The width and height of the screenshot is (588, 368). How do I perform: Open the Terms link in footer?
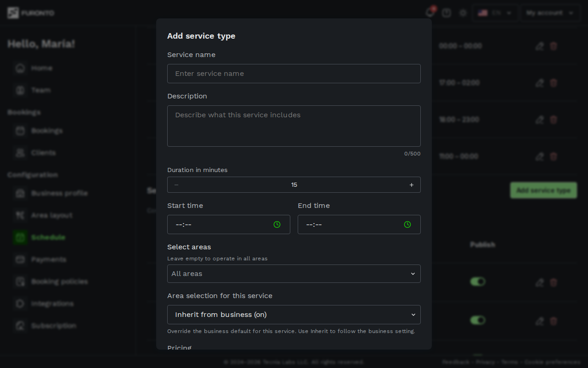[509, 362]
